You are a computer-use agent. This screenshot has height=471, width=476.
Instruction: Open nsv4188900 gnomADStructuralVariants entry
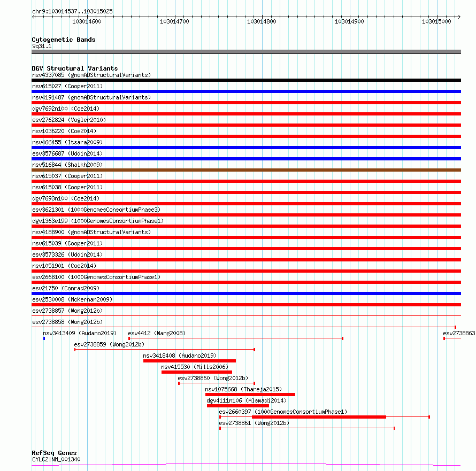(x=91, y=232)
